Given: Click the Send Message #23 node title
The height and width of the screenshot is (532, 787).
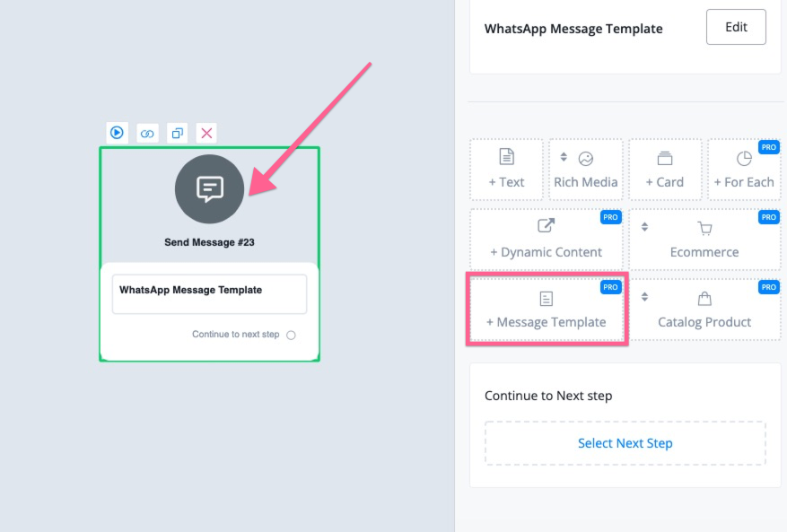Looking at the screenshot, I should [x=209, y=242].
